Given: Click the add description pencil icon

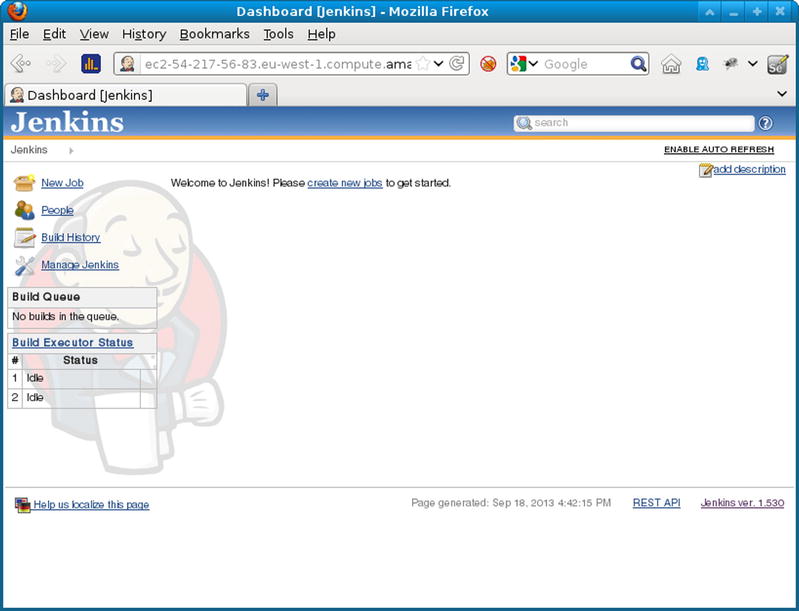Looking at the screenshot, I should (x=705, y=170).
